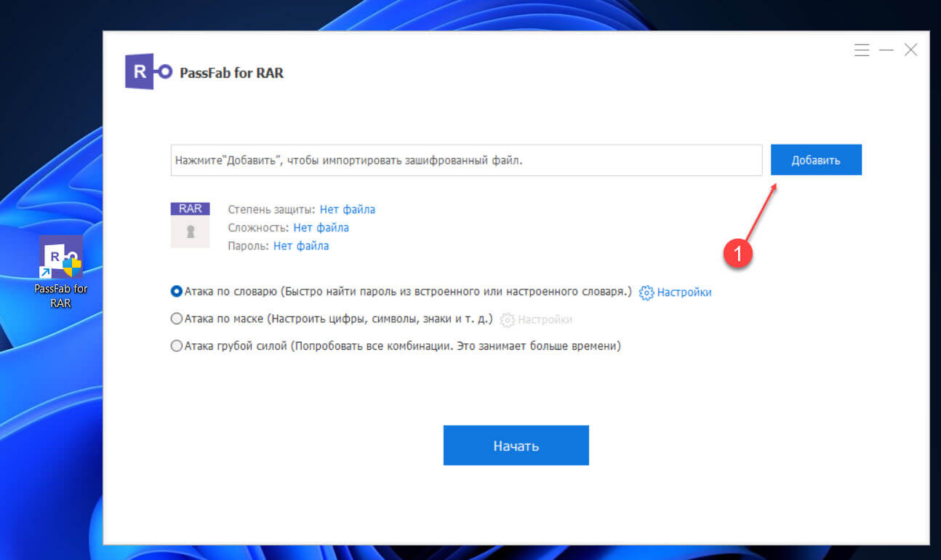
Task: Click the grayed mask attack Настройки link
Action: [x=545, y=319]
